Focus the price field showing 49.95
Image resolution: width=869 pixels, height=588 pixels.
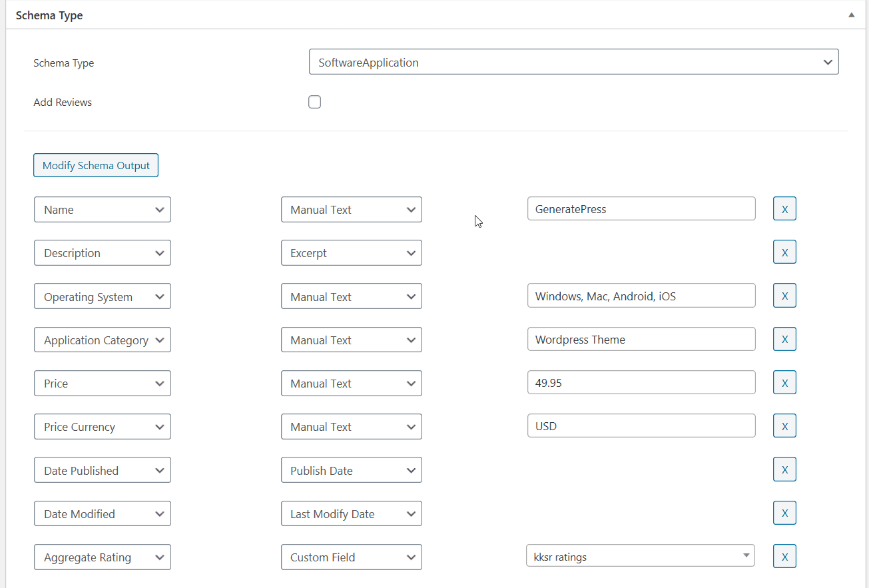point(641,383)
